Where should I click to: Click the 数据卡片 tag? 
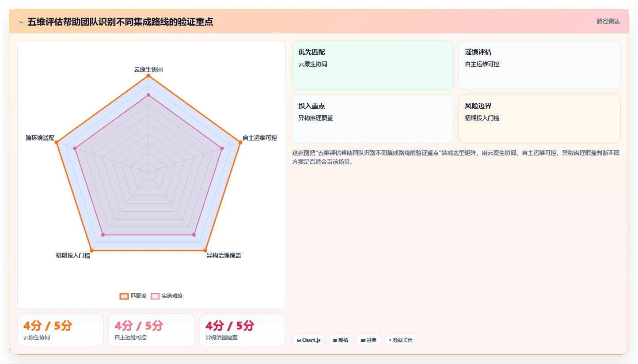(x=400, y=340)
